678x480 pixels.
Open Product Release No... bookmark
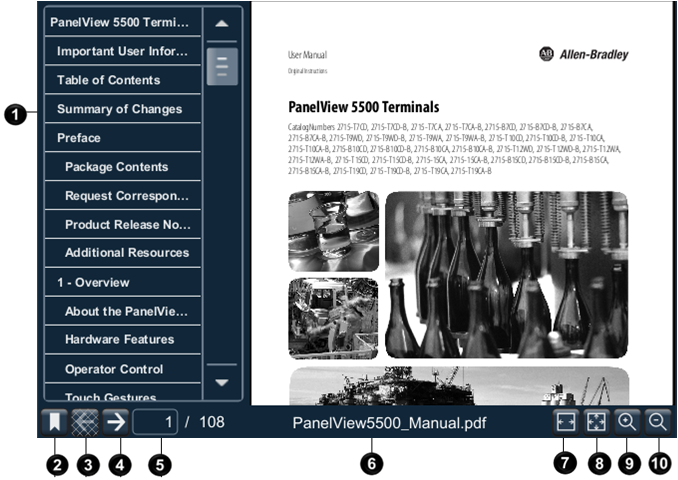(123, 224)
